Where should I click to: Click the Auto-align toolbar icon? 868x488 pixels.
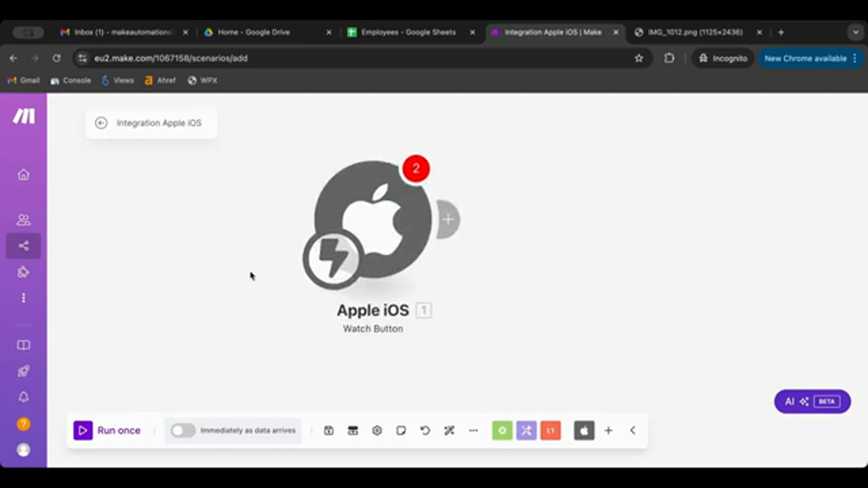[353, 430]
